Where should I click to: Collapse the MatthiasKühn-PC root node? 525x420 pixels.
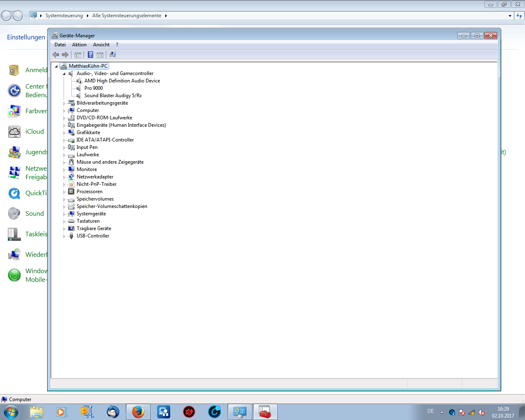tap(57, 66)
